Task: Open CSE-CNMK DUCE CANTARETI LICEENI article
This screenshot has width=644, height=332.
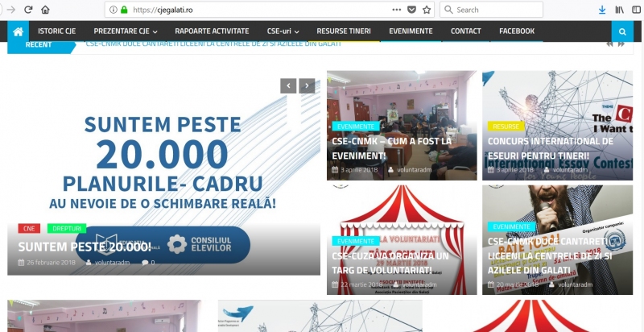Action: (x=550, y=255)
